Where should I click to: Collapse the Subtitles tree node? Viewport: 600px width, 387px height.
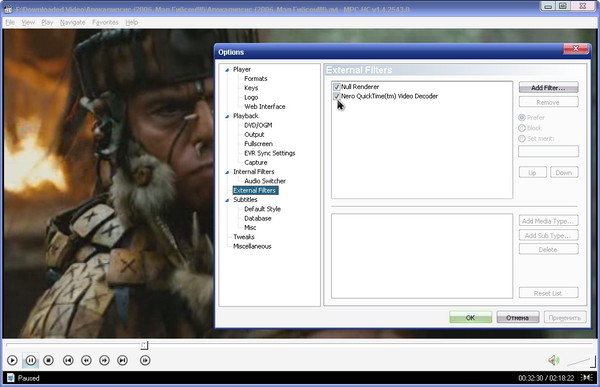coord(227,200)
